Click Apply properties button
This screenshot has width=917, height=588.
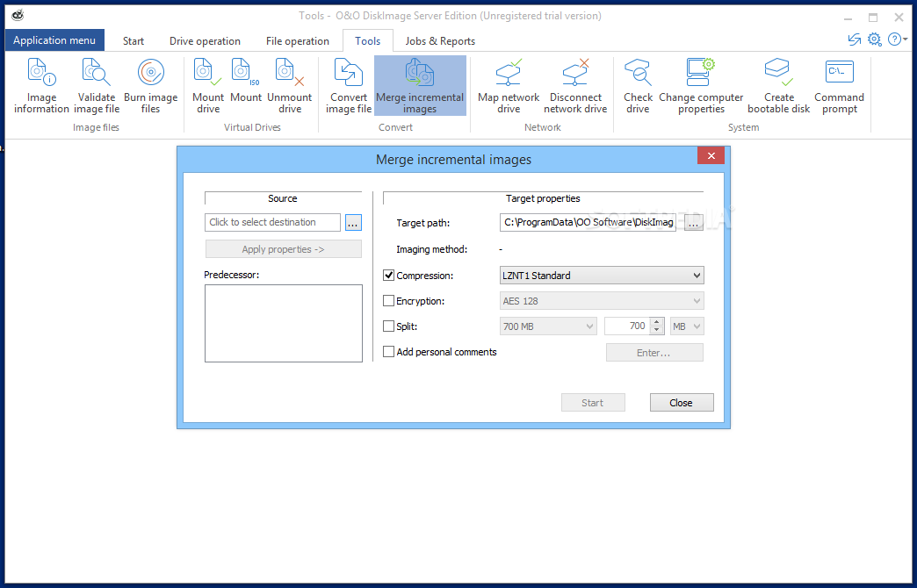coord(283,249)
